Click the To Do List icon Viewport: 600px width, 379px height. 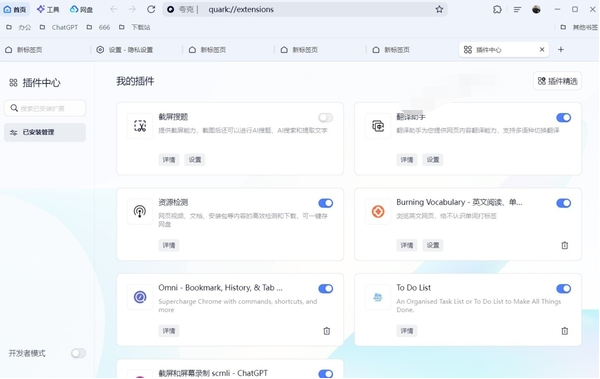click(378, 297)
